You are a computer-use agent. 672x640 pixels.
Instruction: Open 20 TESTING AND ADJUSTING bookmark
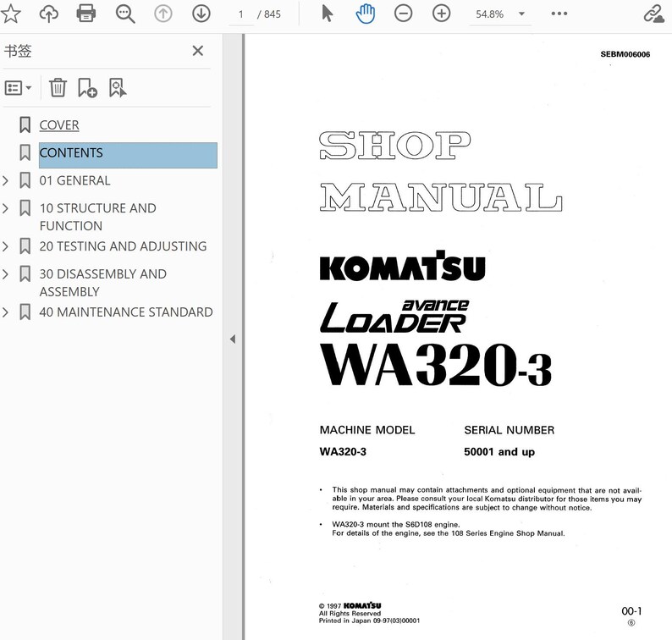tap(123, 246)
